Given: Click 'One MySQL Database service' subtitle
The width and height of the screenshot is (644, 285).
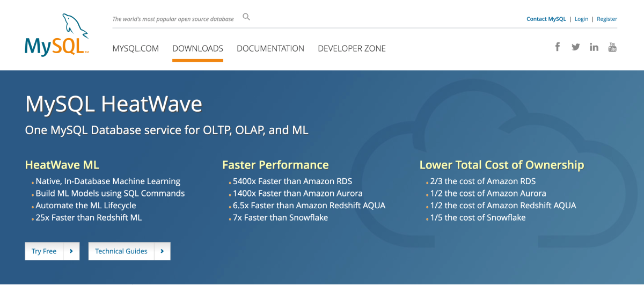Looking at the screenshot, I should pos(167,130).
